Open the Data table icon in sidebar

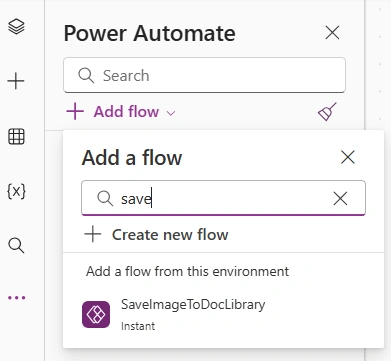click(x=16, y=136)
